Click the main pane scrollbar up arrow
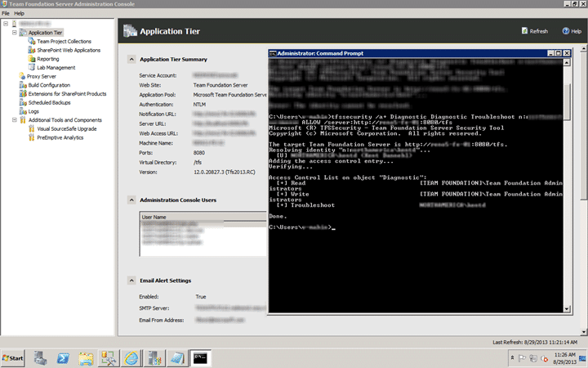This screenshot has height=368, width=588. click(583, 48)
